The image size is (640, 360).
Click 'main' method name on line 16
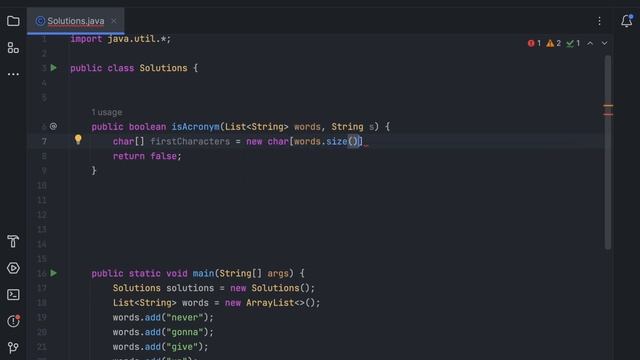tap(203, 273)
